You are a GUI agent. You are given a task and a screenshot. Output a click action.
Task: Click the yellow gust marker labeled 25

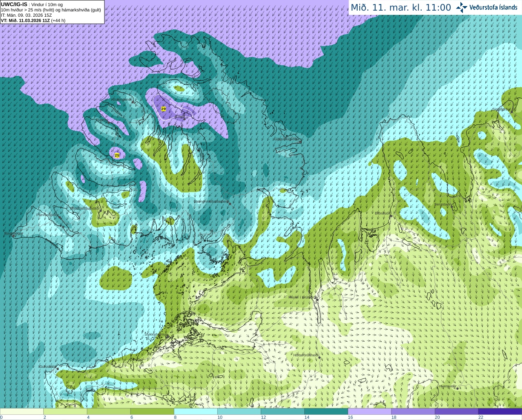[117, 155]
